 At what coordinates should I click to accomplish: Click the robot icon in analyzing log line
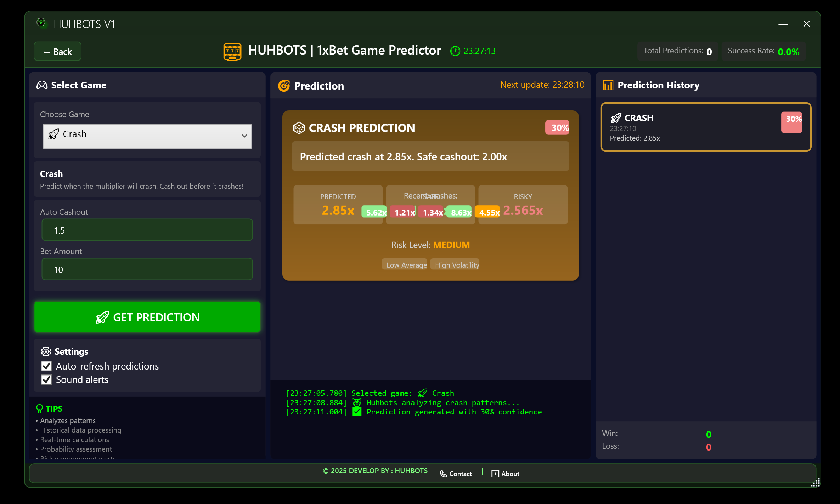(x=357, y=402)
